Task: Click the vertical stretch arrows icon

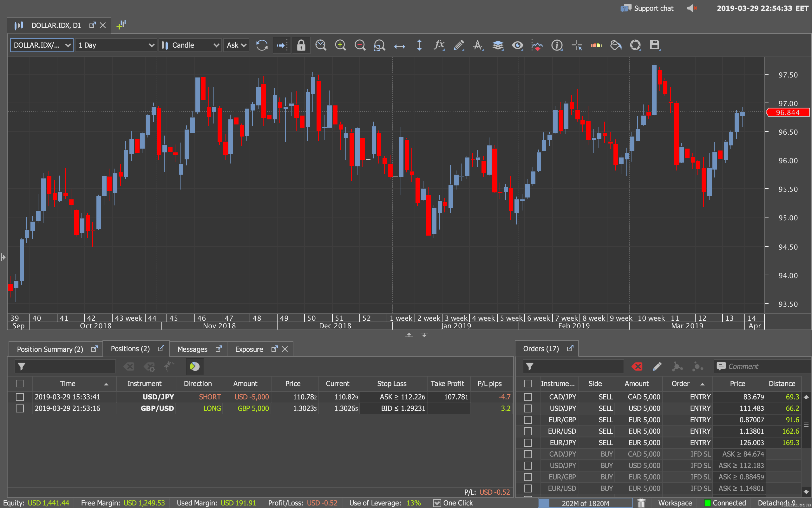Action: (x=419, y=45)
